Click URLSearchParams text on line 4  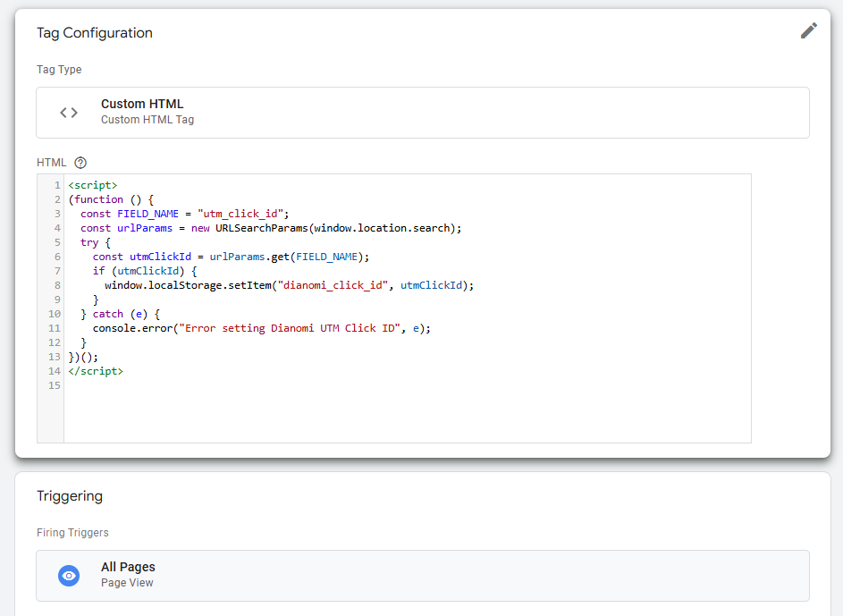(262, 229)
